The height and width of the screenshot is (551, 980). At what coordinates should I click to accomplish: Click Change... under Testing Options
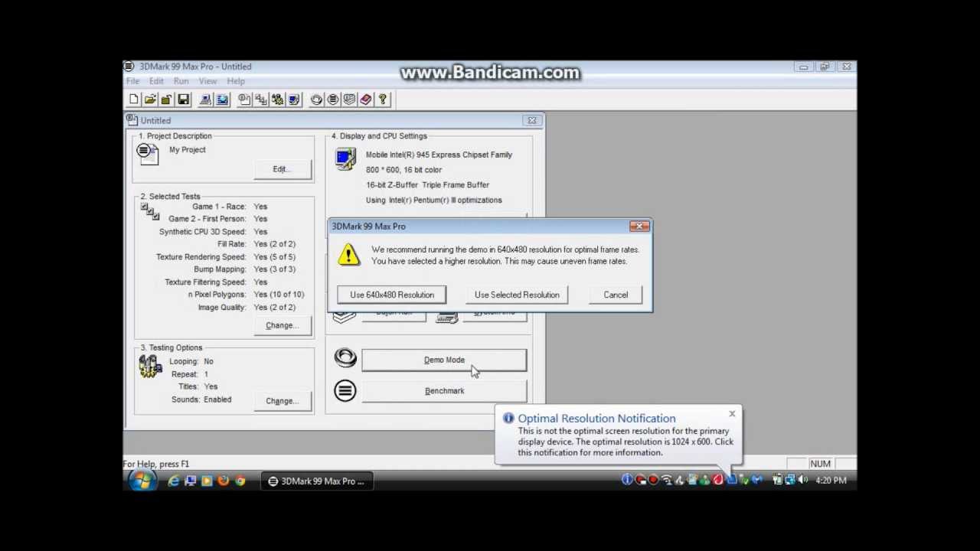(283, 401)
